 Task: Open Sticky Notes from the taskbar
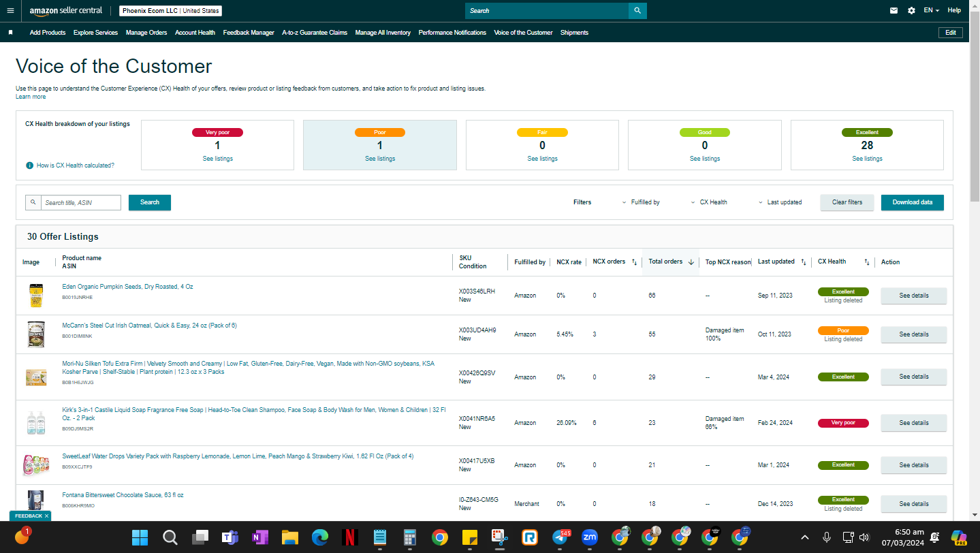[x=470, y=537]
